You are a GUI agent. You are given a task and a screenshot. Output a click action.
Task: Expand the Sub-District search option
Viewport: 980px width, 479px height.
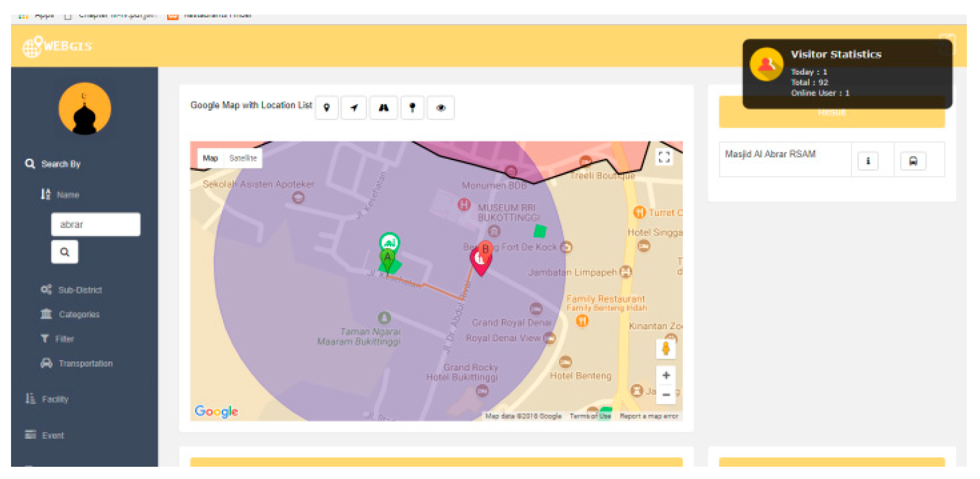(x=80, y=290)
